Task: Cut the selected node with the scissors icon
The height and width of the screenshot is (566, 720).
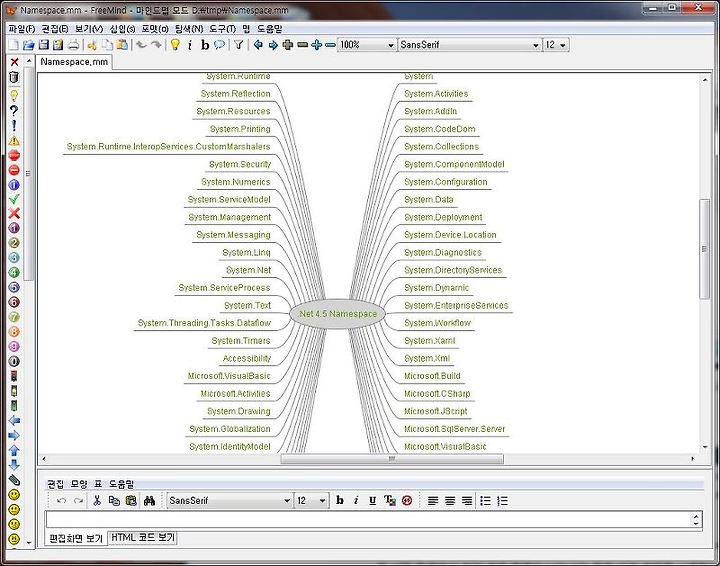Action: 92,45
